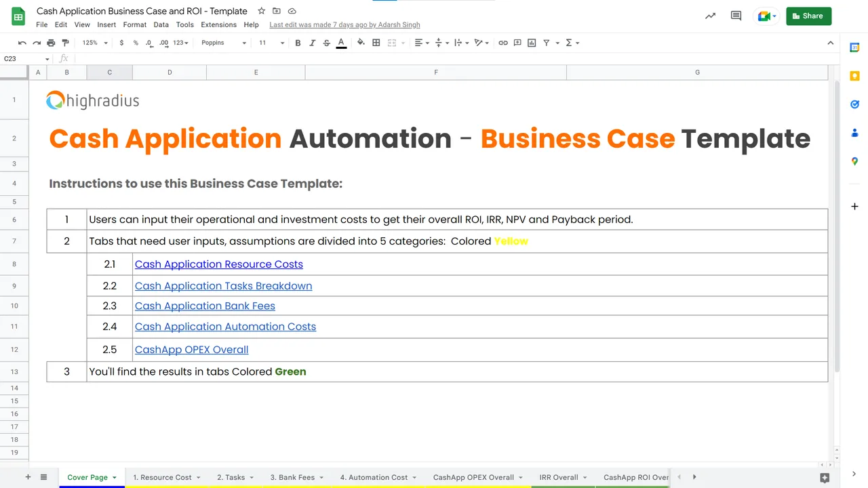Open the Help menu
This screenshot has width=868, height=488.
[x=251, y=24]
